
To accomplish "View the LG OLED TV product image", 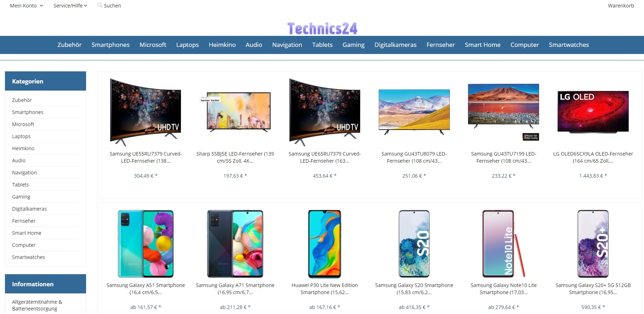I will click(x=593, y=112).
